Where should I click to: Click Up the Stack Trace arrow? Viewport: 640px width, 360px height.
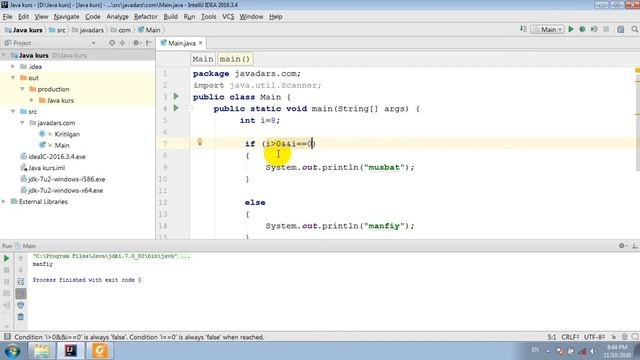click(20, 259)
